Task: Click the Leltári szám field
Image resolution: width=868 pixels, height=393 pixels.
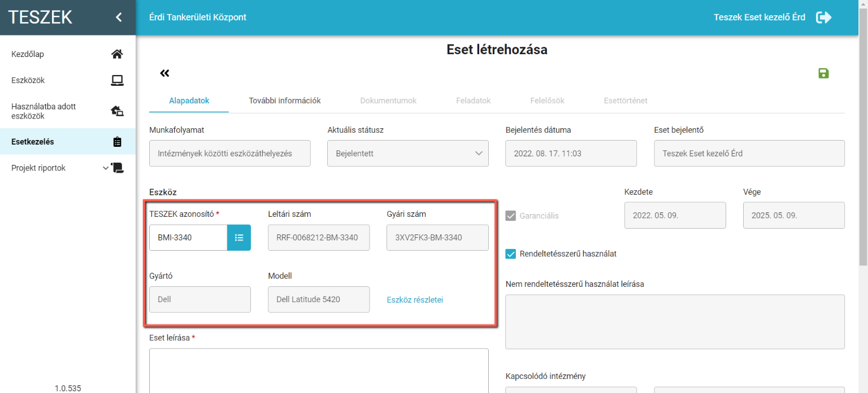Action: [x=319, y=238]
